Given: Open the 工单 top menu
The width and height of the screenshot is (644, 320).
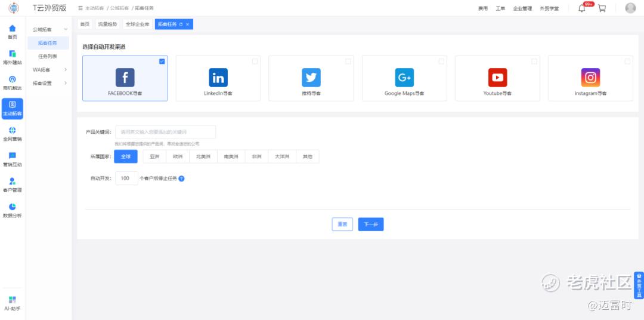Looking at the screenshot, I should click(500, 8).
